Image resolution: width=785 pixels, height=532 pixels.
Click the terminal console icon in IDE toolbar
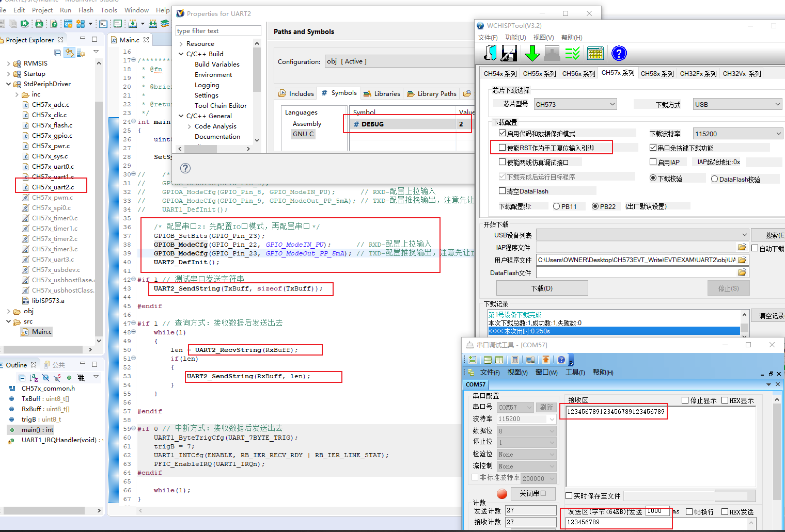click(x=103, y=24)
